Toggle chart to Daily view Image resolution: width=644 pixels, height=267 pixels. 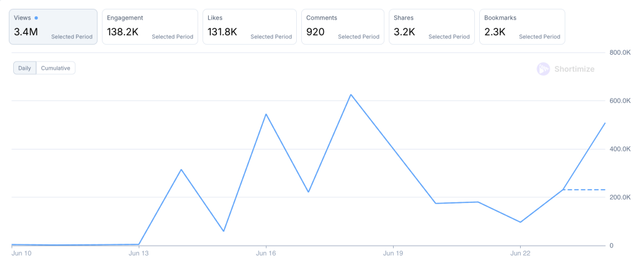25,68
